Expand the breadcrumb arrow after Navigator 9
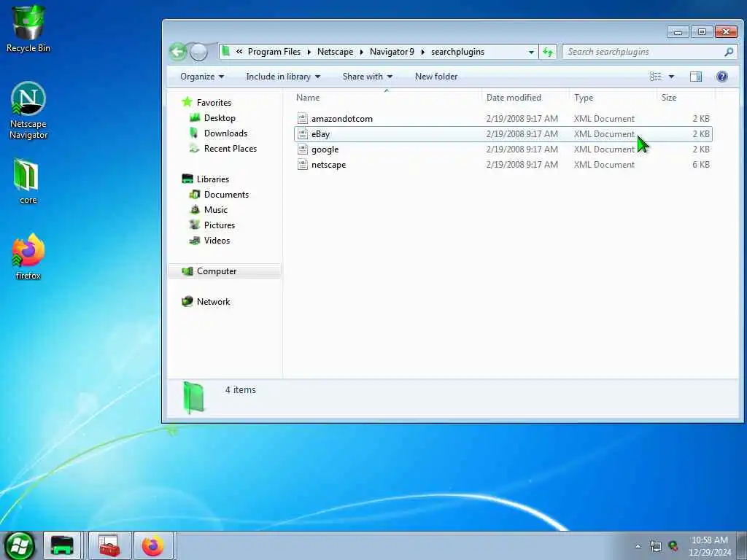 [x=422, y=52]
